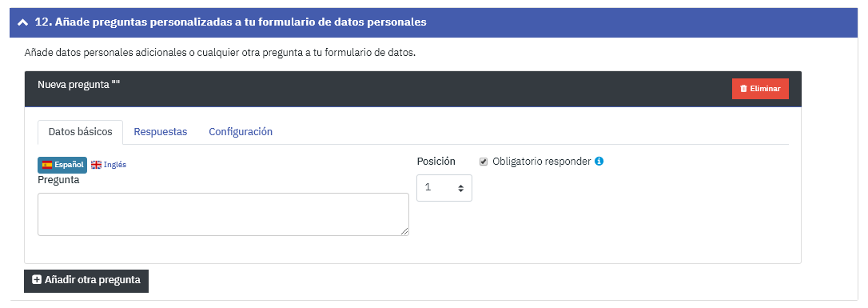Increase Posición with the up arrow
The height and width of the screenshot is (308, 868).
460,186
